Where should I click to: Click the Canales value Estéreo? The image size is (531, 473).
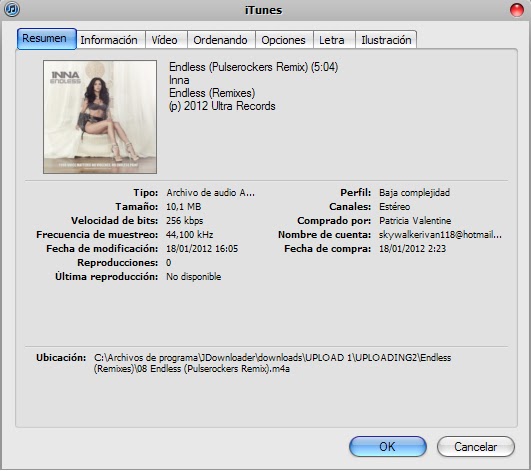tap(395, 207)
